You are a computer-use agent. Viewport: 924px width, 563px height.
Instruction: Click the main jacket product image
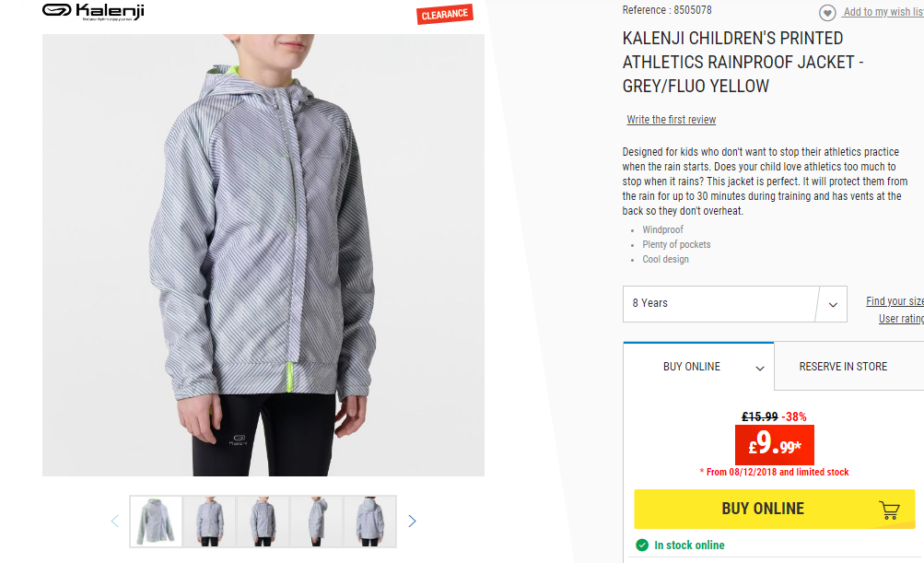coord(263,254)
